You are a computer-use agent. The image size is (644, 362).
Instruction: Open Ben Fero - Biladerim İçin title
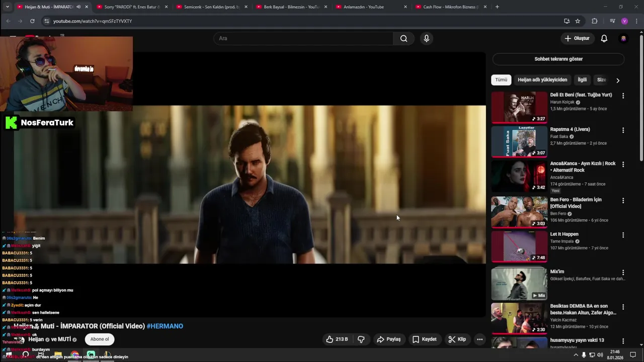coord(576,203)
